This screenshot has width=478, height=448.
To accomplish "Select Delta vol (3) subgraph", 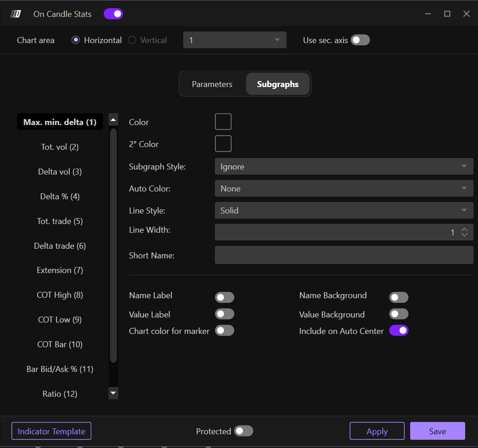I will (x=60, y=172).
